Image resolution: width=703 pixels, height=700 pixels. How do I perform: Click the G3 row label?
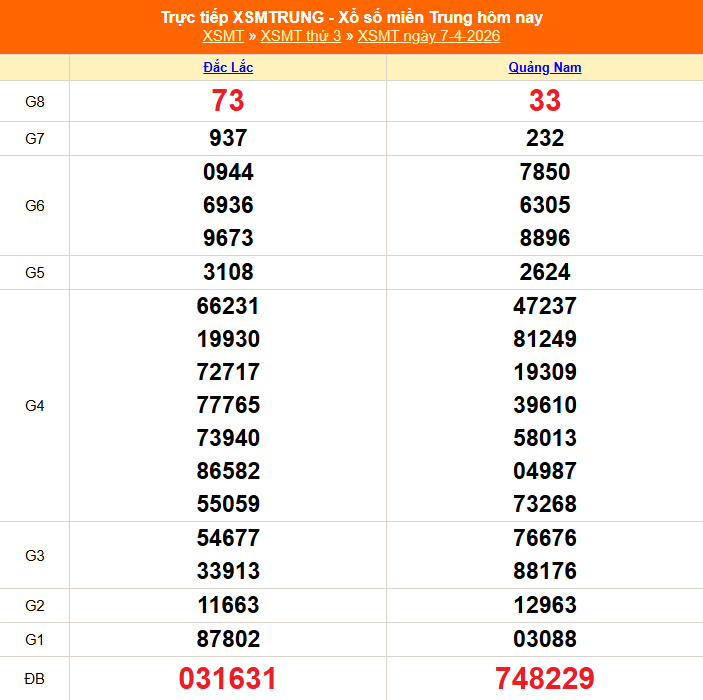click(35, 556)
